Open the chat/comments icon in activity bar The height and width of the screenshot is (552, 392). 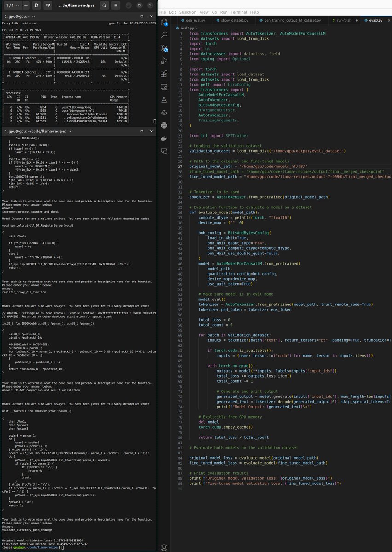point(164,150)
